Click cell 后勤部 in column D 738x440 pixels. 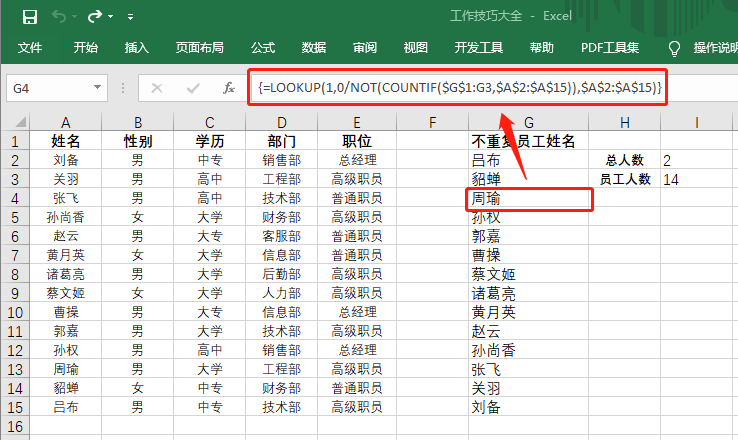(x=281, y=274)
